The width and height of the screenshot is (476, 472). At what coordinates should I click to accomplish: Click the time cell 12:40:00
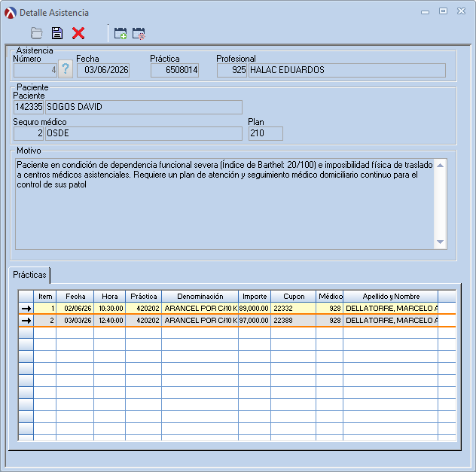tap(110, 321)
